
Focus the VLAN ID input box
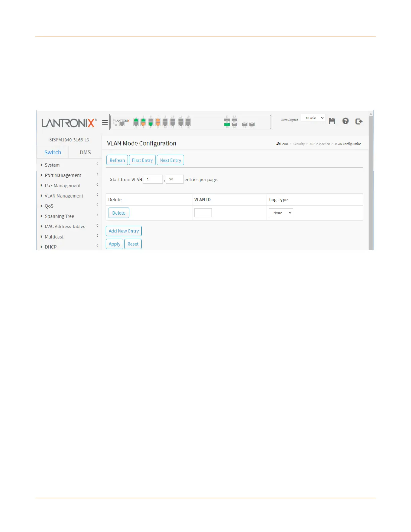pos(203,213)
